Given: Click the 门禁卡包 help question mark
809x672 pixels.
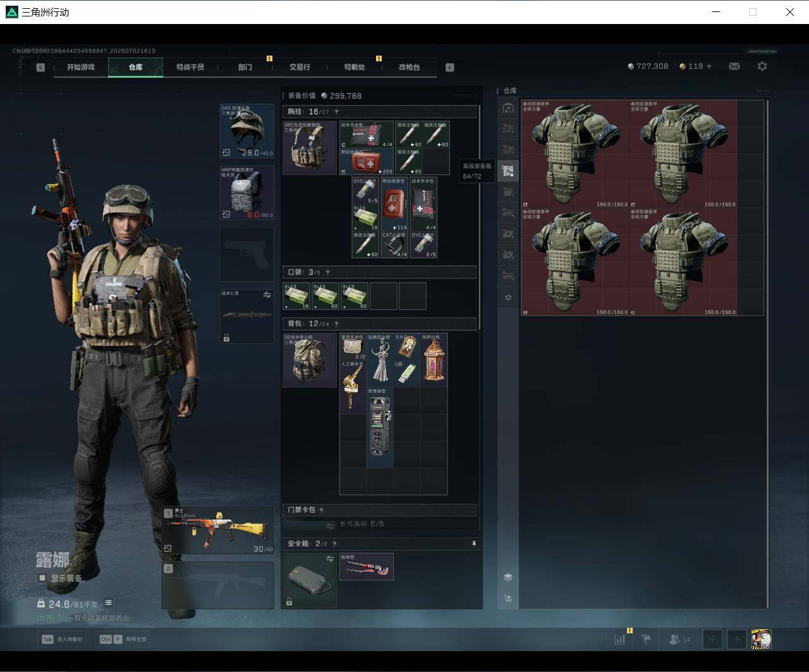Looking at the screenshot, I should (x=321, y=510).
